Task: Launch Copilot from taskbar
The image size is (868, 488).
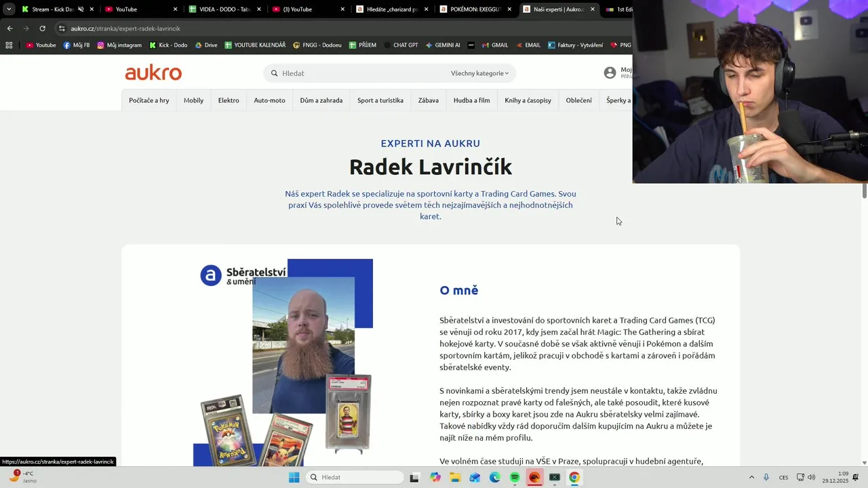Action: tap(435, 477)
